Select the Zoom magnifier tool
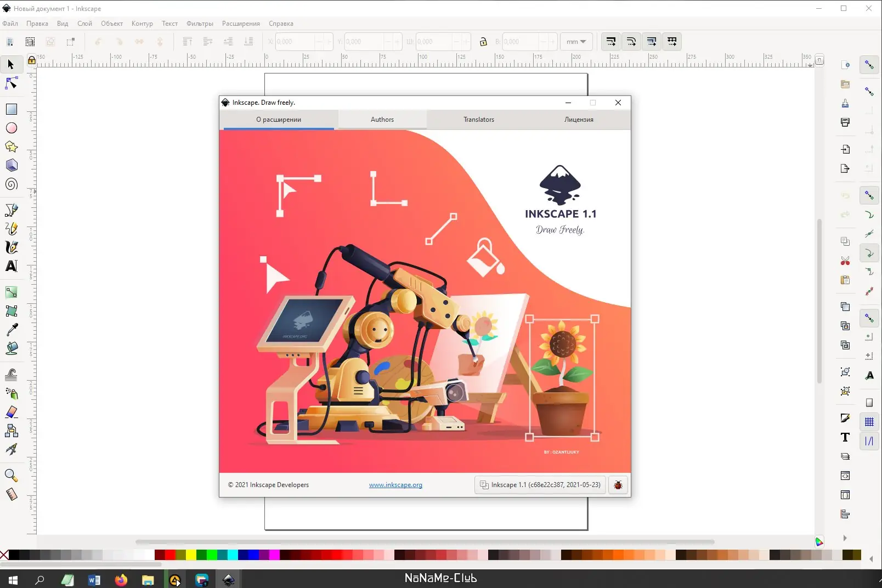The width and height of the screenshot is (882, 588). [x=11, y=476]
